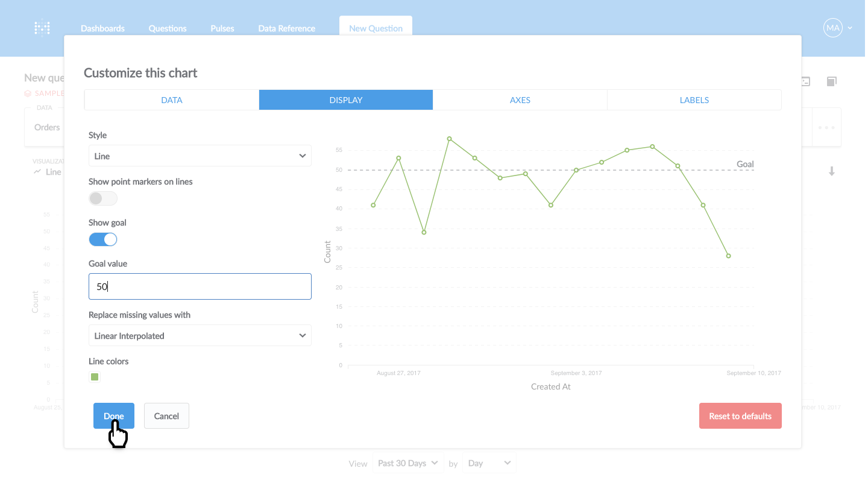Viewport: 868px width, 483px height.
Task: Click the green line color swatch
Action: (x=95, y=376)
